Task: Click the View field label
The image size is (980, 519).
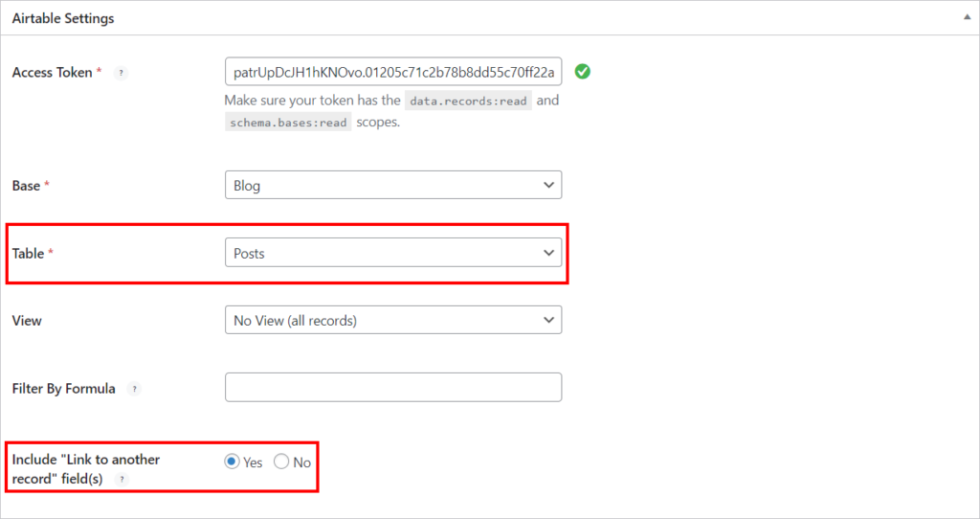Action: coord(27,321)
